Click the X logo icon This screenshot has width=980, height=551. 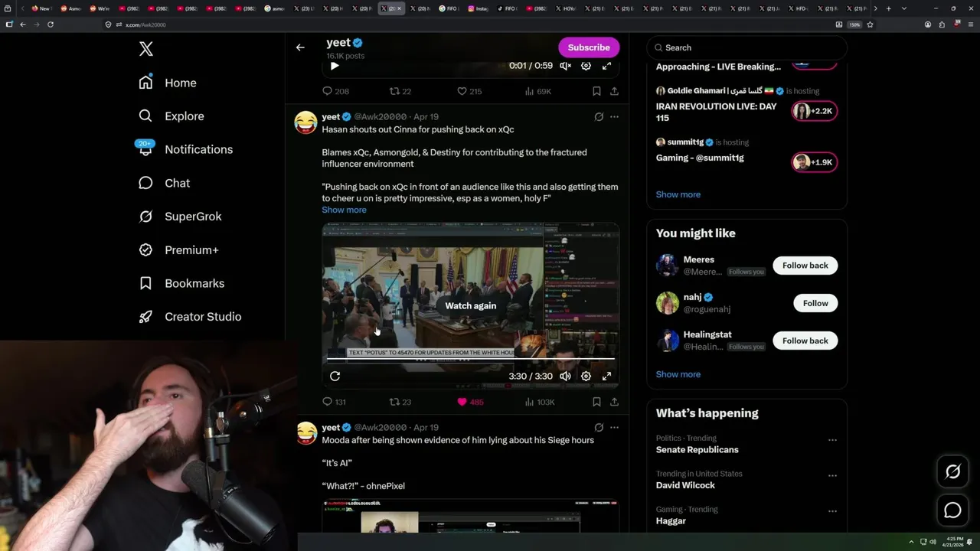coord(146,49)
